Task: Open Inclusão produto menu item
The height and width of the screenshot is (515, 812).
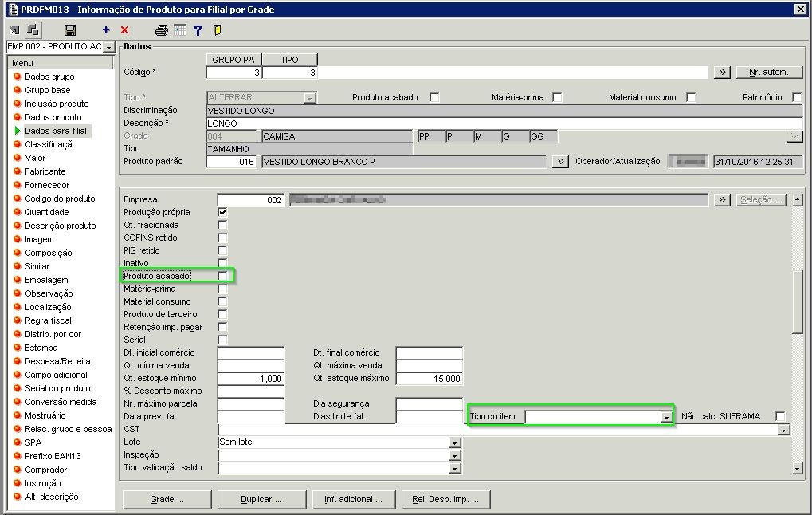Action: point(57,104)
